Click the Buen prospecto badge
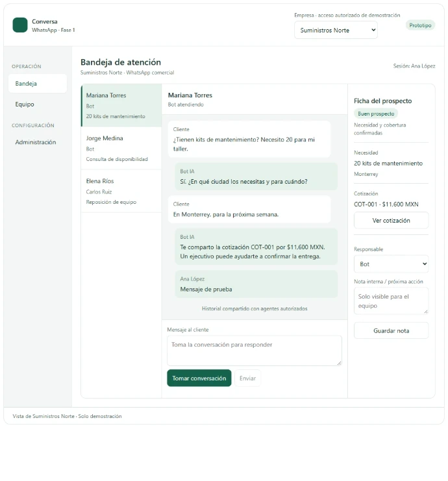The image size is (448, 481). (x=376, y=114)
